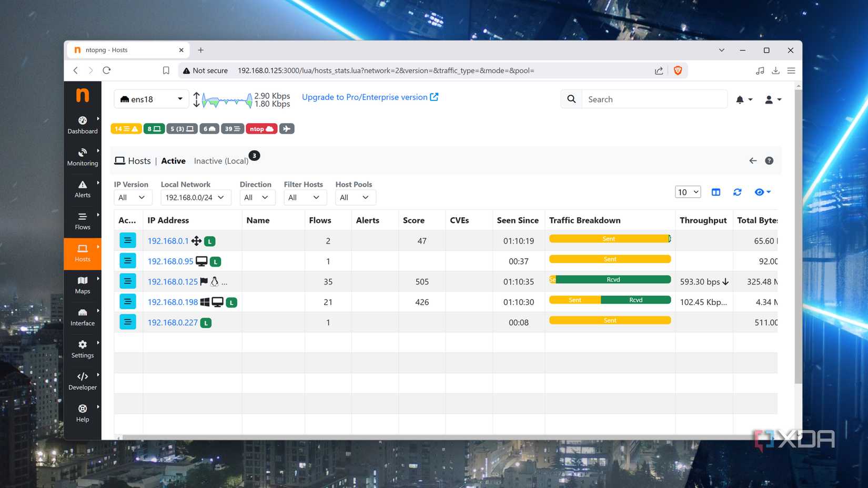Change rows per page from 10
This screenshot has width=868, height=488.
[x=688, y=192]
